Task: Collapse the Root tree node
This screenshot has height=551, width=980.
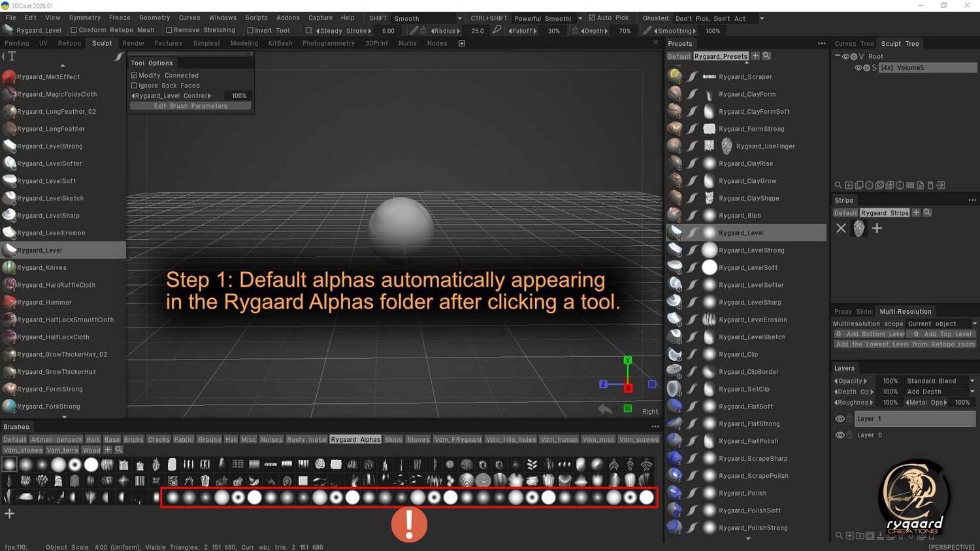Action: (x=838, y=56)
